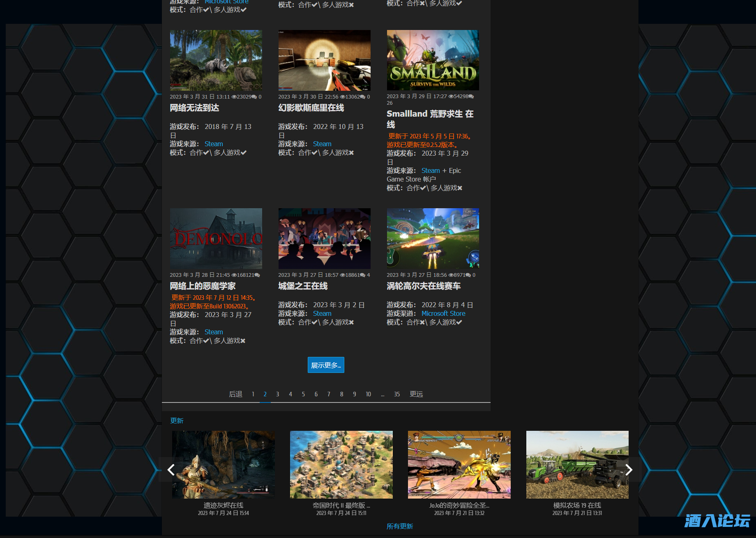Click the comment icon on 幻影歇斯底里在线
This screenshot has width=756, height=538.
362,97
